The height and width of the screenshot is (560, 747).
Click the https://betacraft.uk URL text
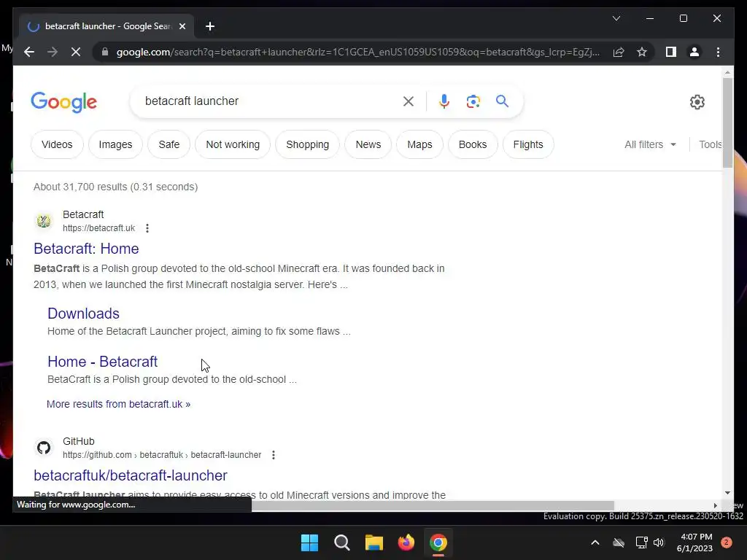coord(99,228)
